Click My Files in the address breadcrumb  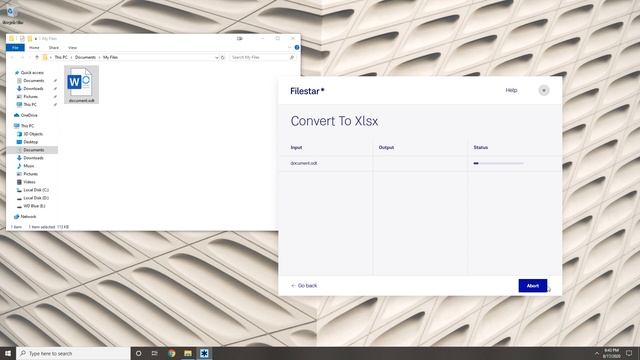pos(110,58)
